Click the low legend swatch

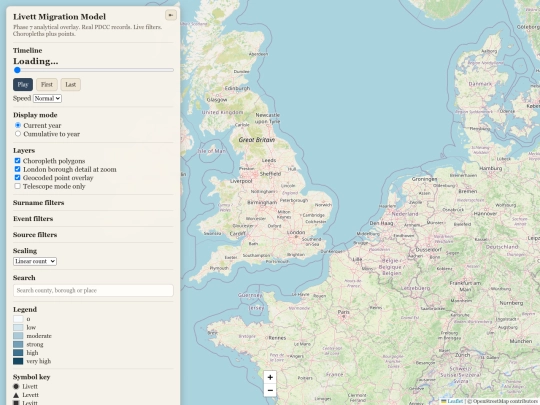click(18, 328)
